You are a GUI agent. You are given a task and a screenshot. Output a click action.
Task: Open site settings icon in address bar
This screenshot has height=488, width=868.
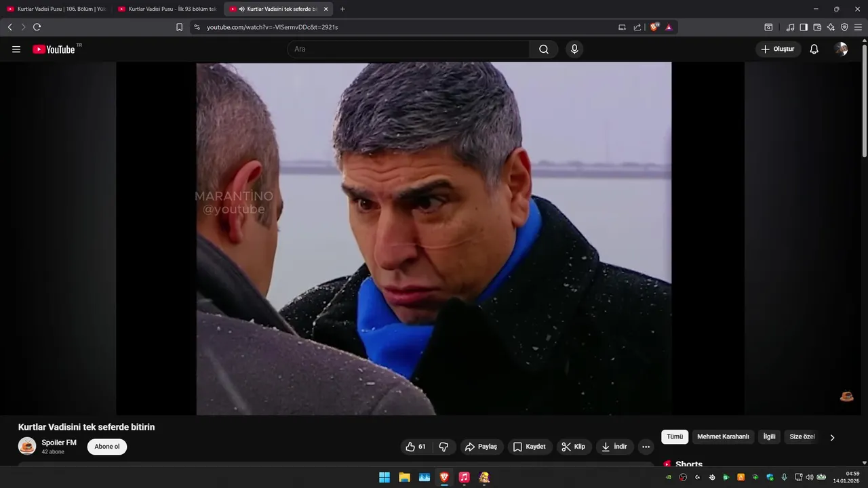[197, 27]
